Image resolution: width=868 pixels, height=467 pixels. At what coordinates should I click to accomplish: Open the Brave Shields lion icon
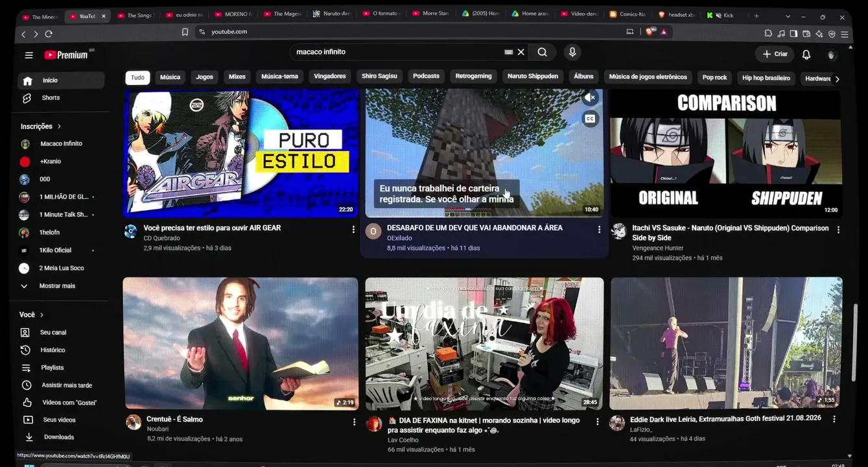[650, 31]
